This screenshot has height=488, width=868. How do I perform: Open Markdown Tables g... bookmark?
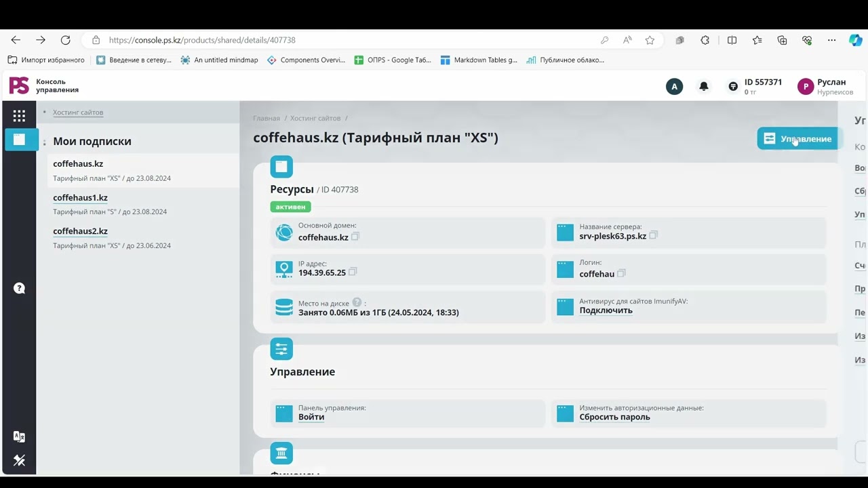[x=479, y=60]
